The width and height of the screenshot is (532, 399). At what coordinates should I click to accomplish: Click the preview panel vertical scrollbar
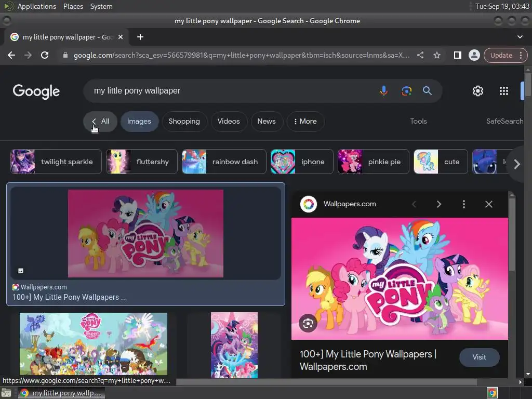click(512, 234)
